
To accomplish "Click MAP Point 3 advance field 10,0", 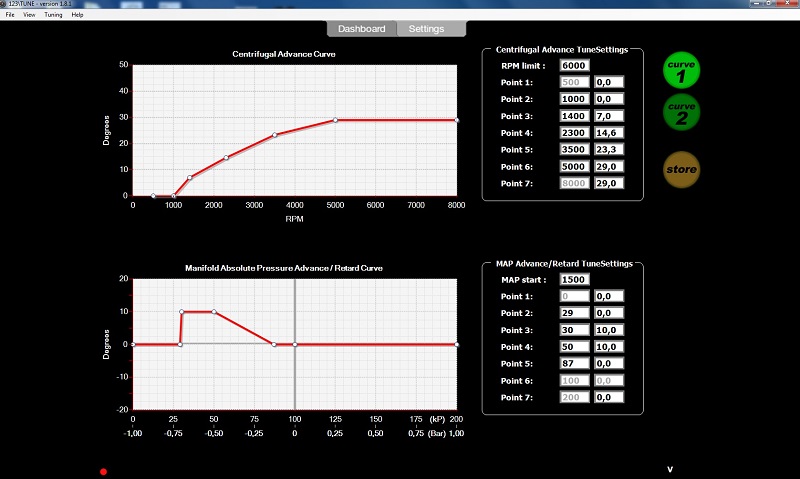I will tap(609, 330).
